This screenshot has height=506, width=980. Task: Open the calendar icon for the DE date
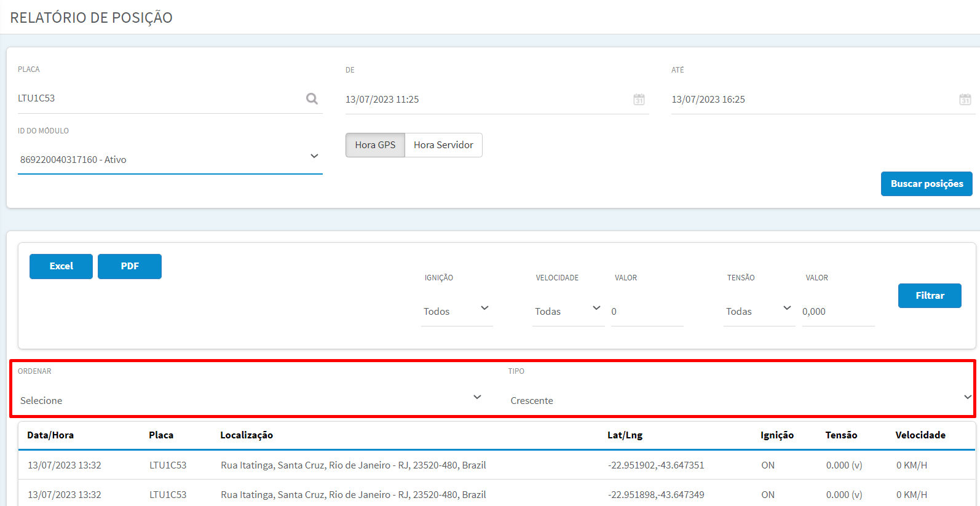click(639, 99)
